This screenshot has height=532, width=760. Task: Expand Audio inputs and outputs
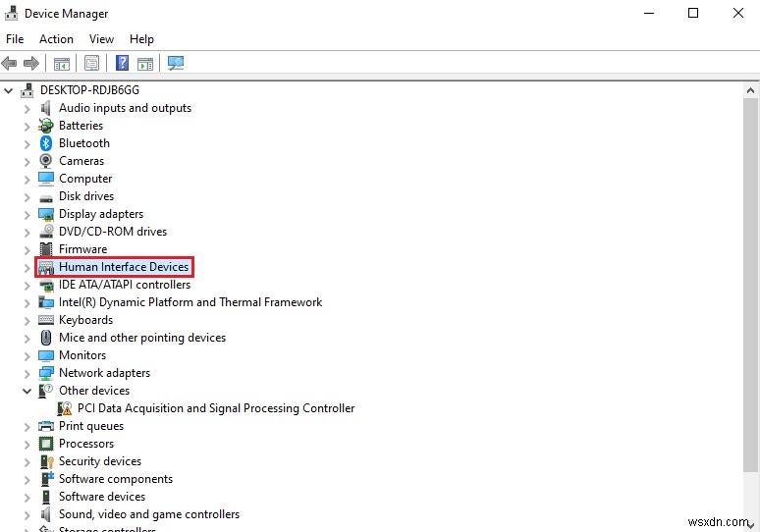click(x=27, y=109)
